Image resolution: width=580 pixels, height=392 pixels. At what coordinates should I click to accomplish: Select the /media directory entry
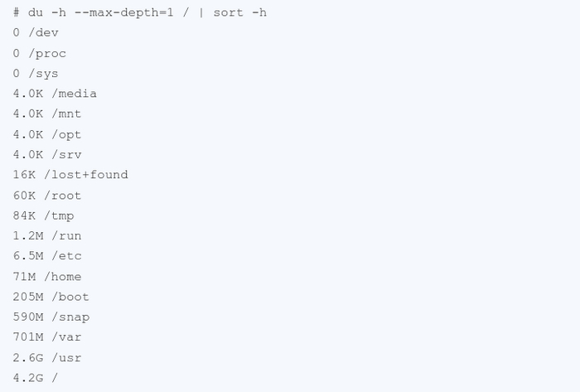tap(55, 94)
